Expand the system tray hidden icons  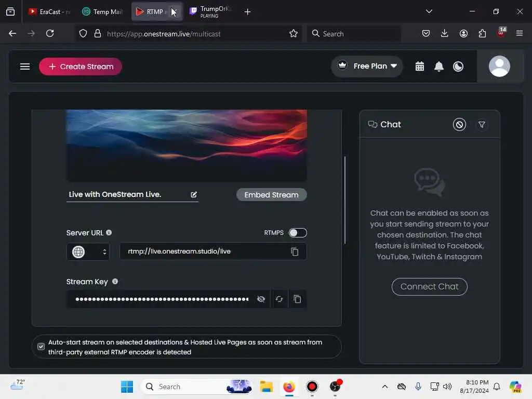coord(385,387)
